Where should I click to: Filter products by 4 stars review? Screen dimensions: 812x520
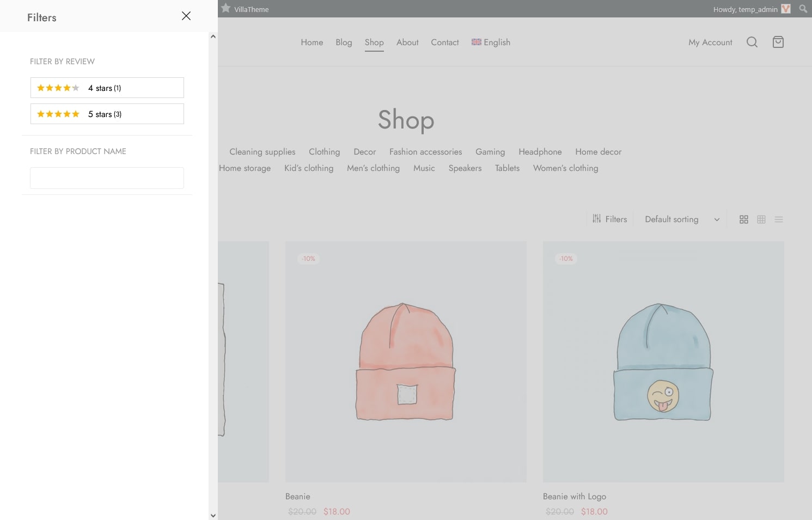click(107, 88)
